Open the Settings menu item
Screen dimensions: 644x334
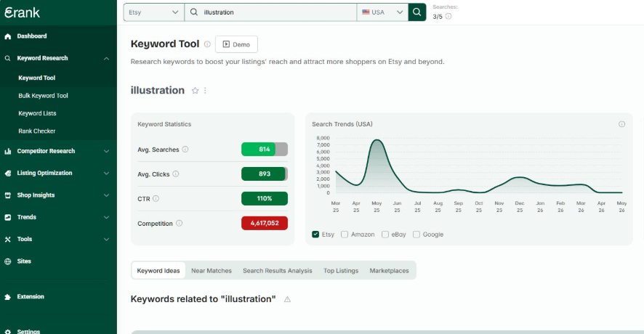[x=28, y=332]
